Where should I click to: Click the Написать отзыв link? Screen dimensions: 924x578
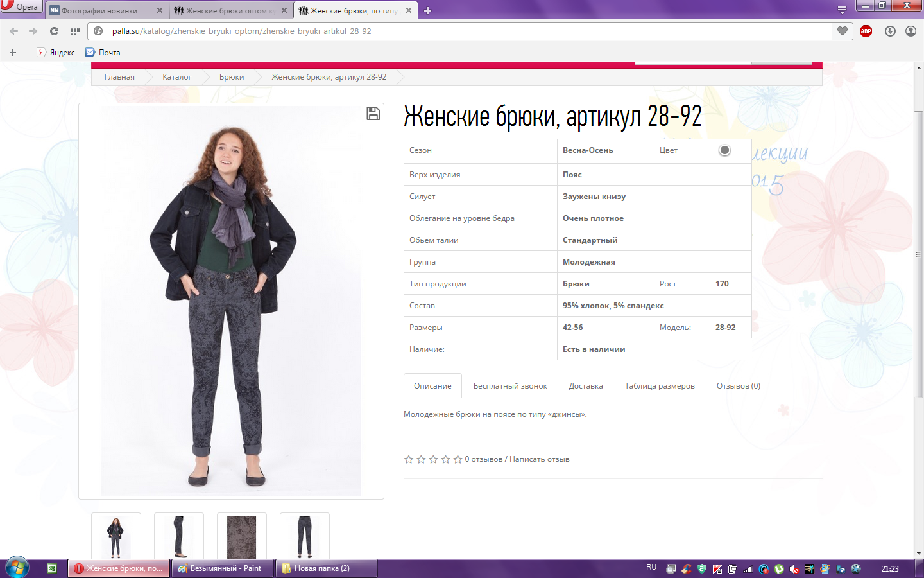[x=539, y=459]
